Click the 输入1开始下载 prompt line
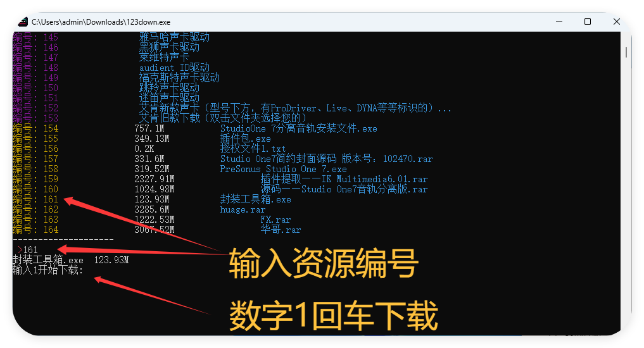Viewport: 644px width, 348px height. click(x=48, y=270)
